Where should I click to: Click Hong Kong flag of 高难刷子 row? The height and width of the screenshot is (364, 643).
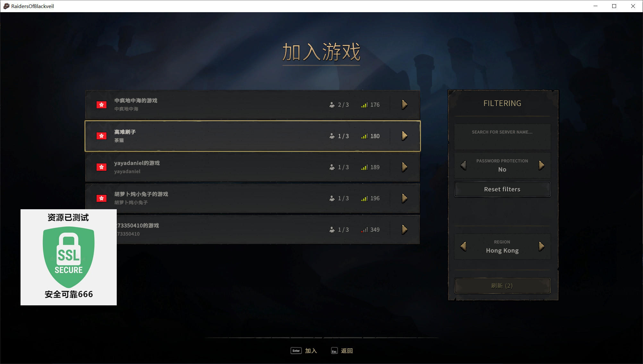[102, 136]
